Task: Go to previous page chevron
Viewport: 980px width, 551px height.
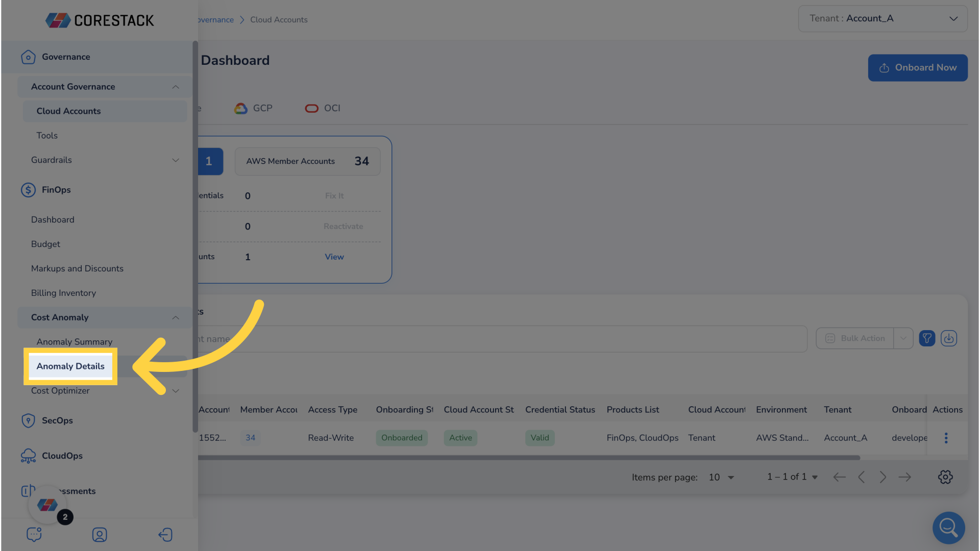Action: tap(861, 477)
